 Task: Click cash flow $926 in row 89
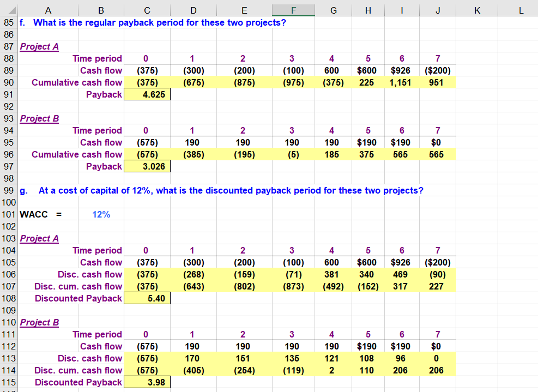point(401,71)
